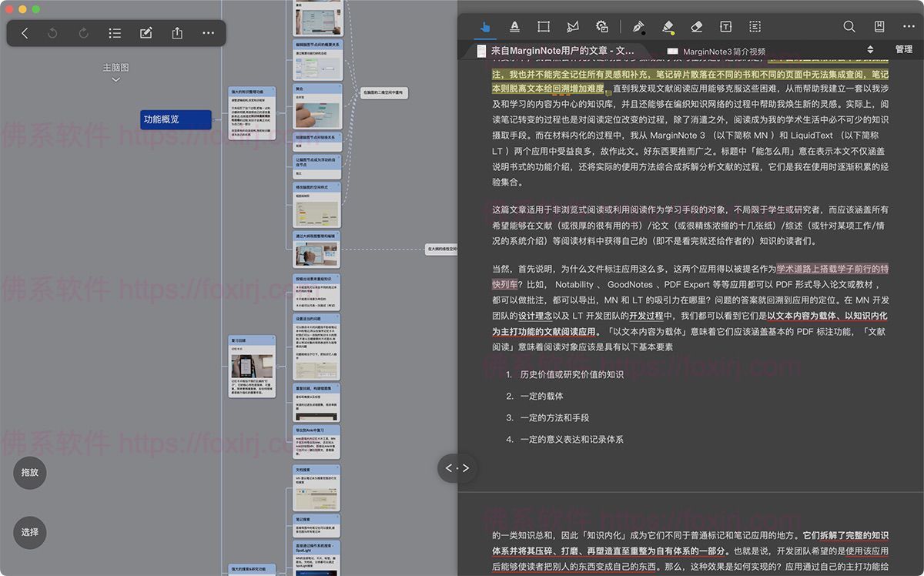Screen dimensions: 924x576
Task: Select the lasso selection tool
Action: click(572, 27)
